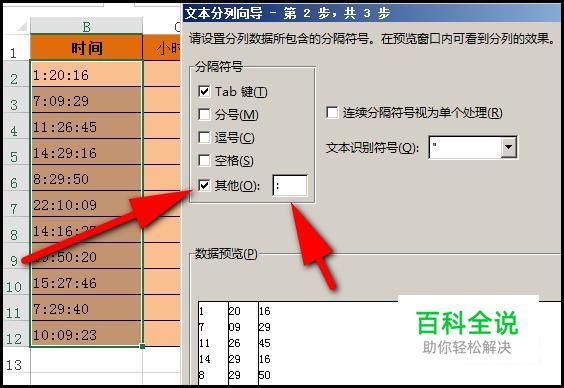The width and height of the screenshot is (564, 388).
Task: Enable the 逗号(C) comma checkbox
Action: 204,137
